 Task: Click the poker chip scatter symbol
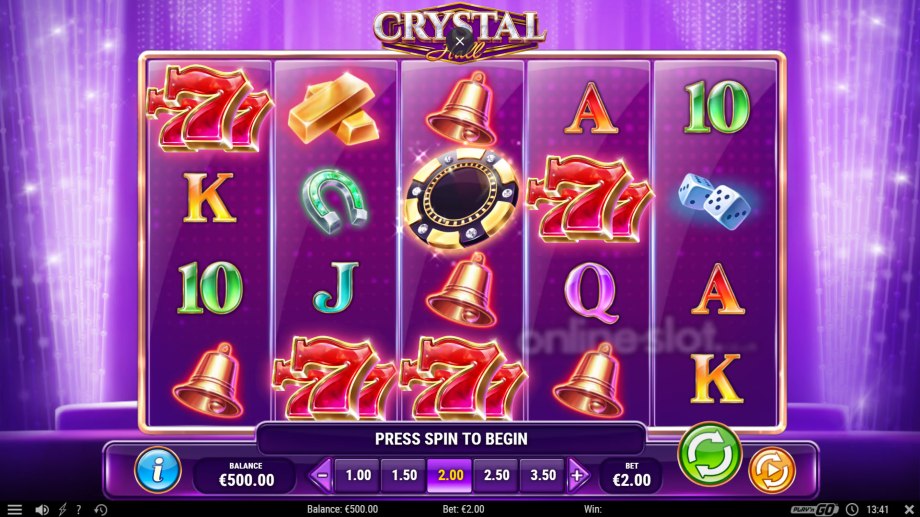click(x=462, y=198)
